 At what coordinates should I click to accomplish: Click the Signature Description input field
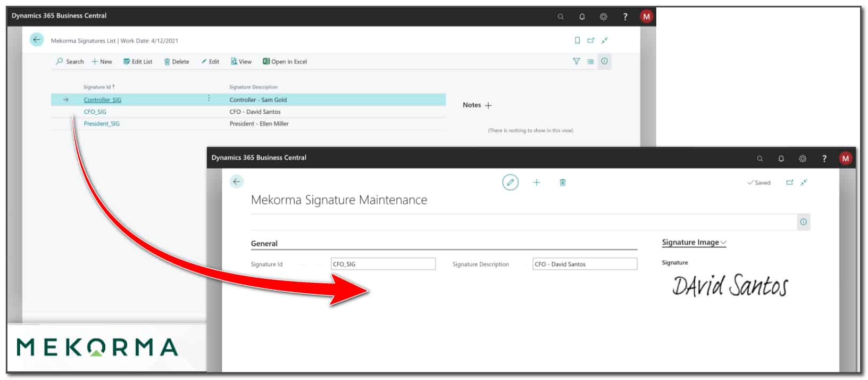click(x=585, y=264)
